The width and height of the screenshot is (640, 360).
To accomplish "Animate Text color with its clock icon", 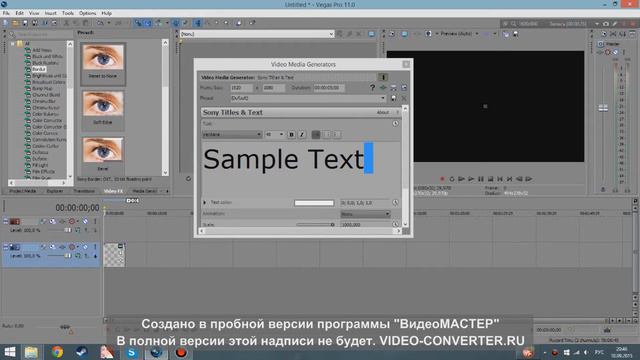I will [395, 202].
